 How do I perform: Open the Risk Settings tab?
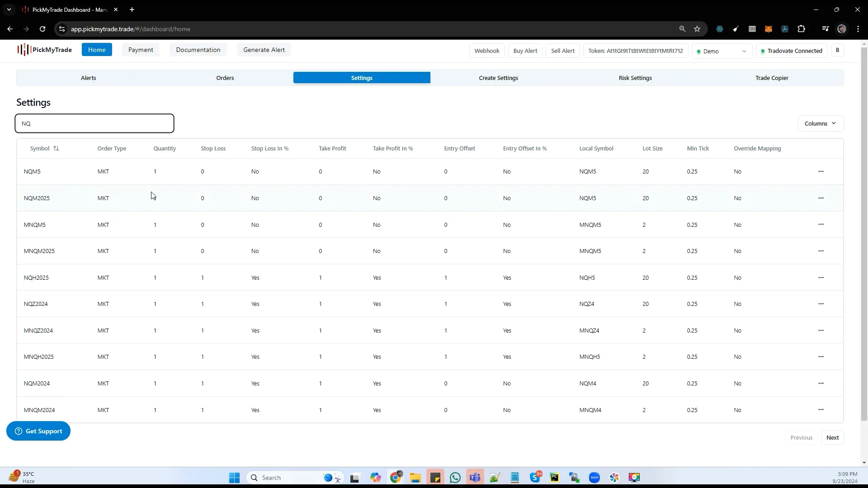click(x=635, y=78)
